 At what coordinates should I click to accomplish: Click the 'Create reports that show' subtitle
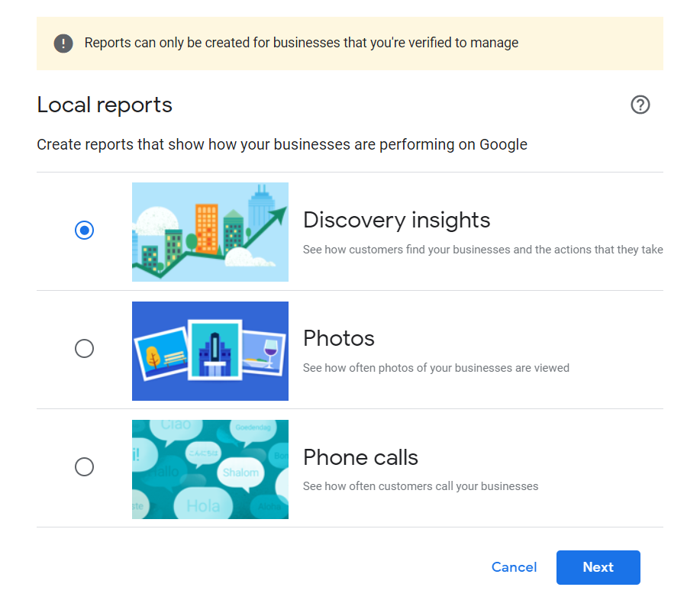[x=282, y=144]
